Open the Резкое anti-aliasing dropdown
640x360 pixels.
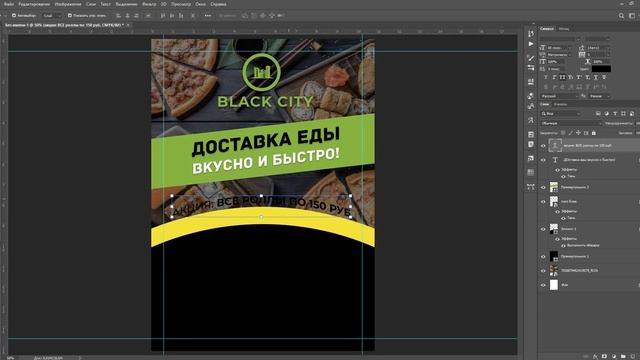coord(599,96)
